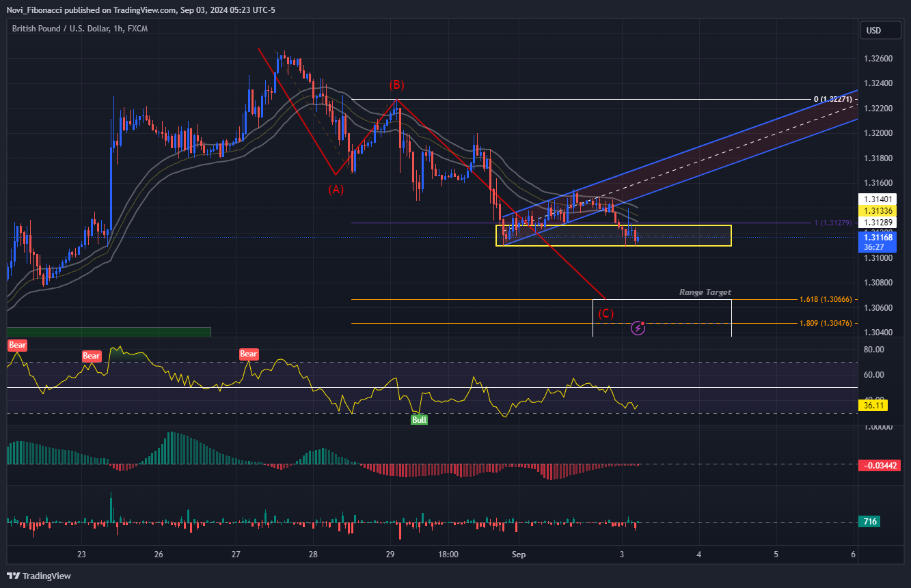Click 1.32600 on the price axis

[879, 59]
